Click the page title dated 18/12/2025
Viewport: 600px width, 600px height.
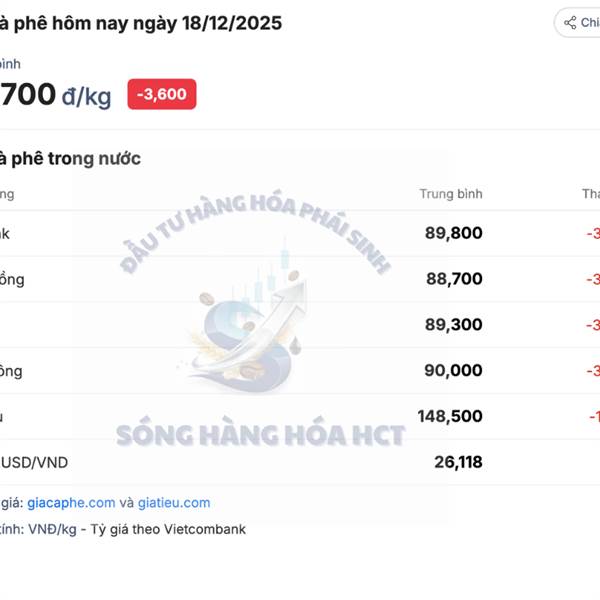point(140,23)
